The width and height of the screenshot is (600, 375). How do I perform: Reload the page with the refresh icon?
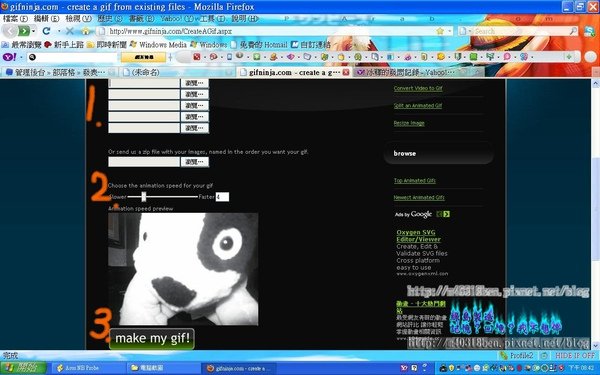(46, 31)
